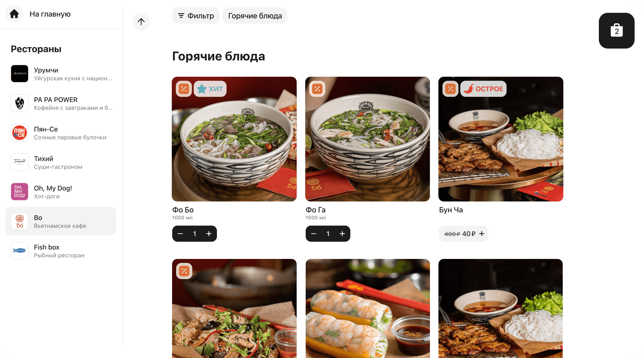Click the Fish box logo icon
This screenshot has width=644, height=358.
coord(20,250)
